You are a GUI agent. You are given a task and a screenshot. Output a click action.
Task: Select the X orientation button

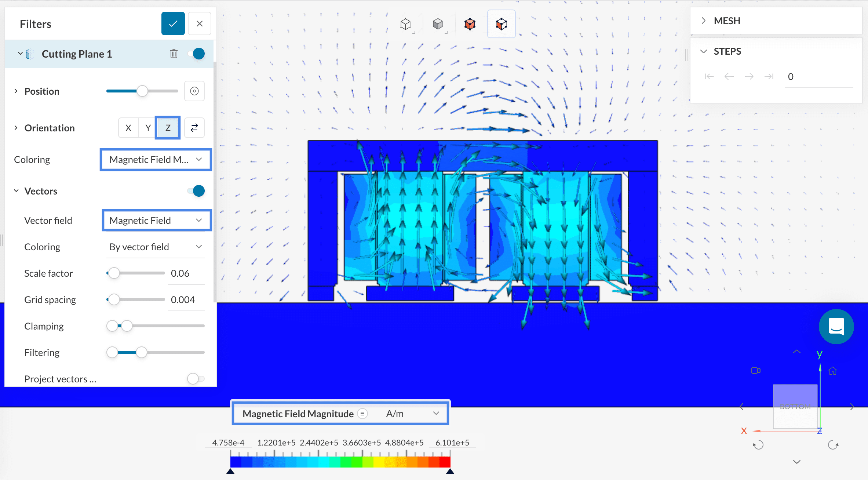tap(128, 128)
